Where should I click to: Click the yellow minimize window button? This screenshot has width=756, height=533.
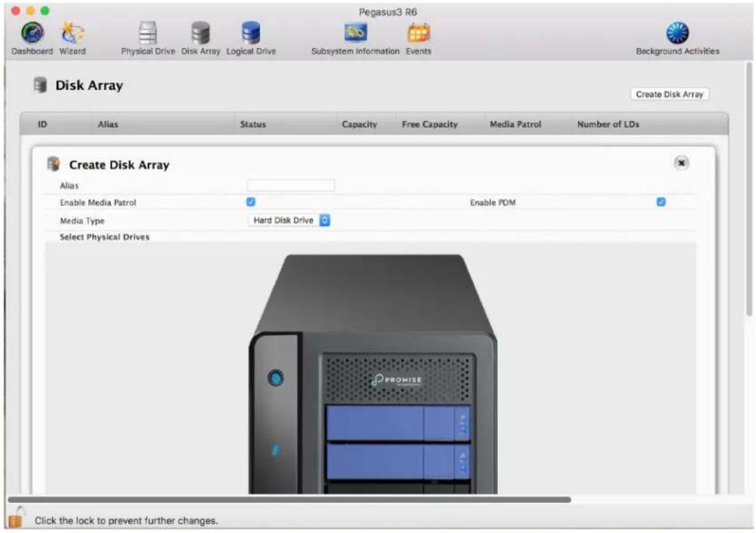point(30,10)
